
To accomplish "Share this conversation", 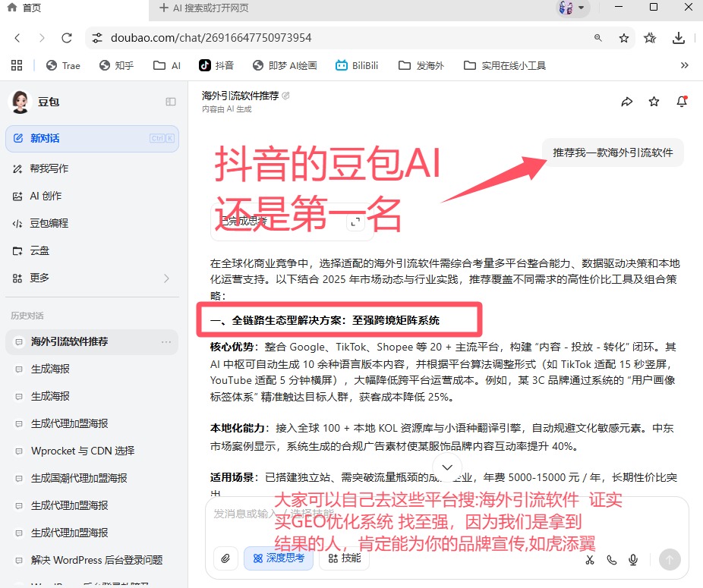I will click(627, 102).
